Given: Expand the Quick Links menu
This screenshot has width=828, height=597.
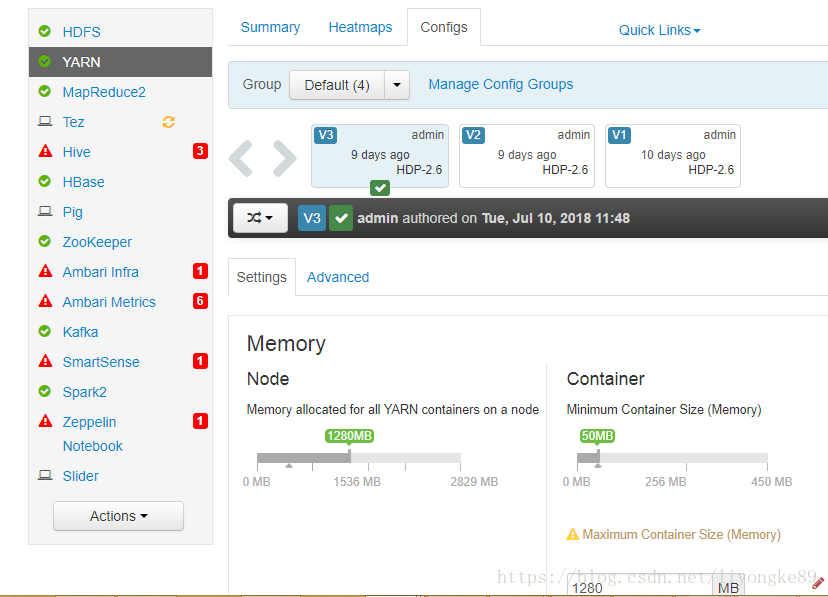Looking at the screenshot, I should [x=660, y=31].
